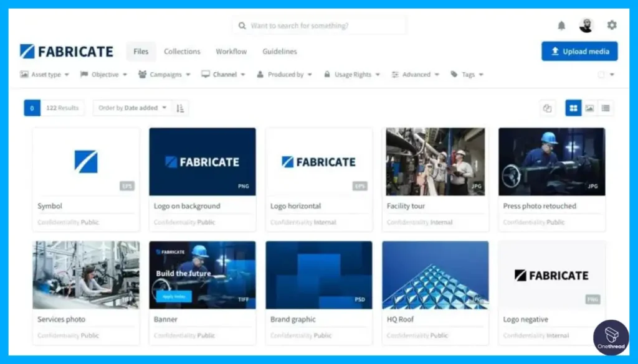The height and width of the screenshot is (364, 638).
Task: Expand the Advanced filter
Action: coord(416,74)
